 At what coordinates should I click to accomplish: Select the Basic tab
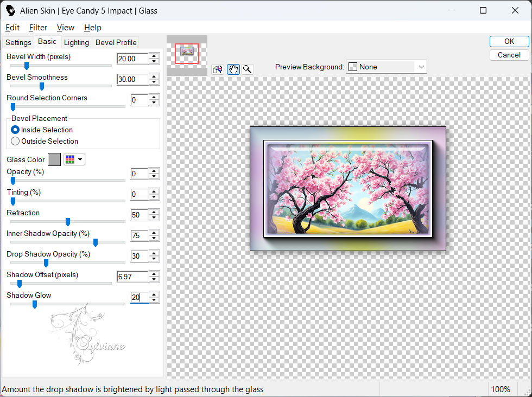(x=47, y=42)
